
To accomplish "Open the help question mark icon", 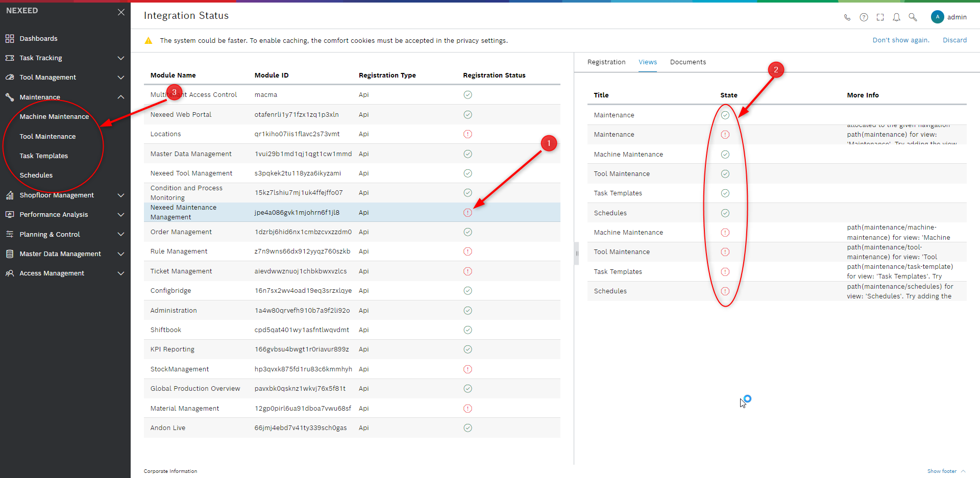I will pyautogui.click(x=864, y=17).
